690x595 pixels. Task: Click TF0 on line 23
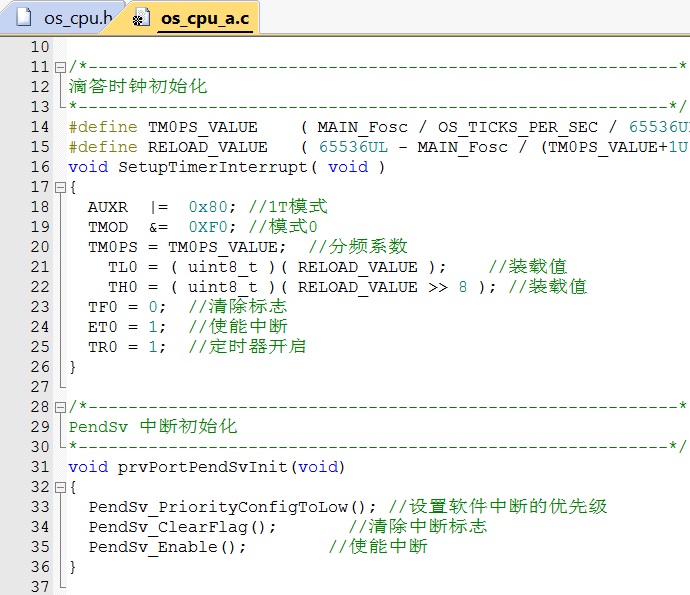[103, 307]
